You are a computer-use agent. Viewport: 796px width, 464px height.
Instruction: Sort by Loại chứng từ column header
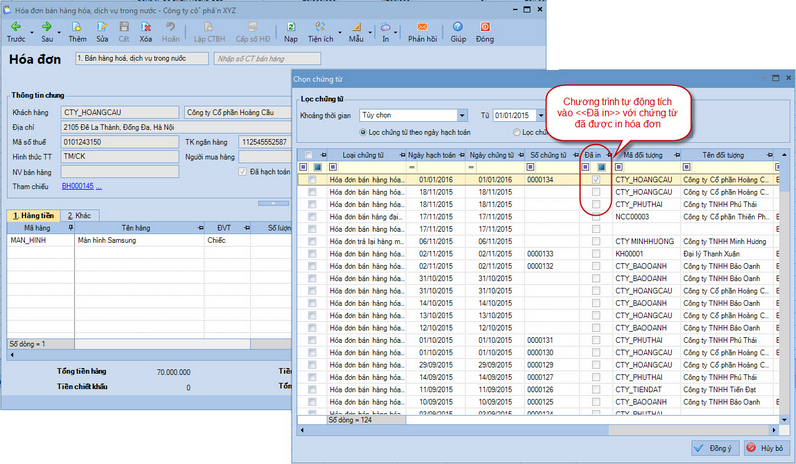[362, 155]
